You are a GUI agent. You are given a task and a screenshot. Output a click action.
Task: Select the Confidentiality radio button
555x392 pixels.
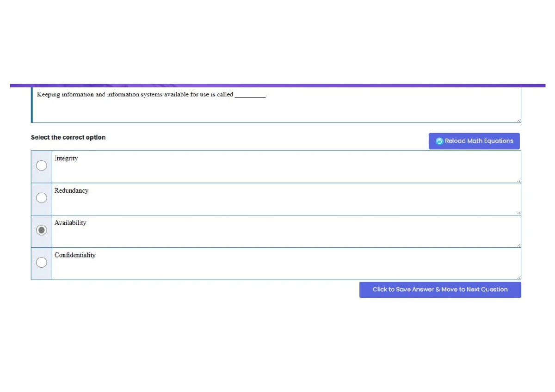[x=41, y=262]
